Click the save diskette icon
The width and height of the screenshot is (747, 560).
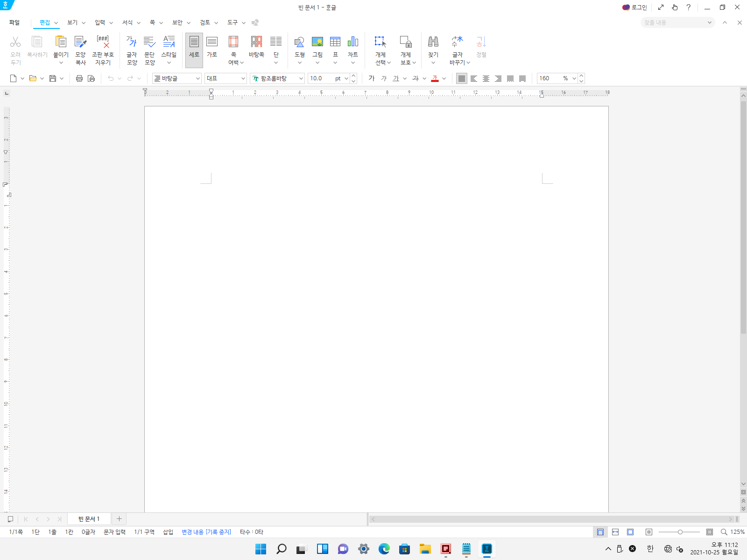(x=53, y=78)
